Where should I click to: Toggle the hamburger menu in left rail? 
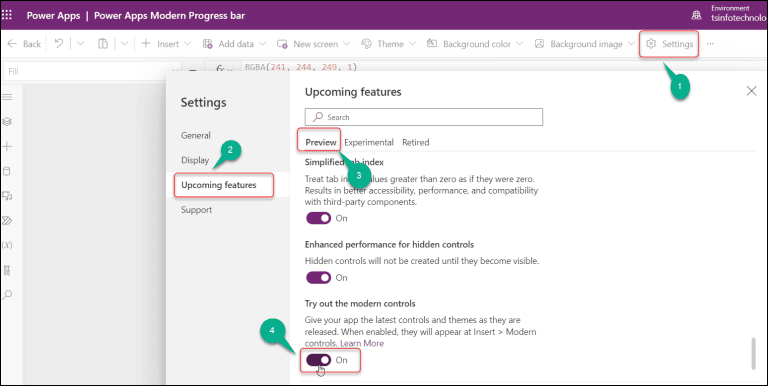(x=7, y=97)
